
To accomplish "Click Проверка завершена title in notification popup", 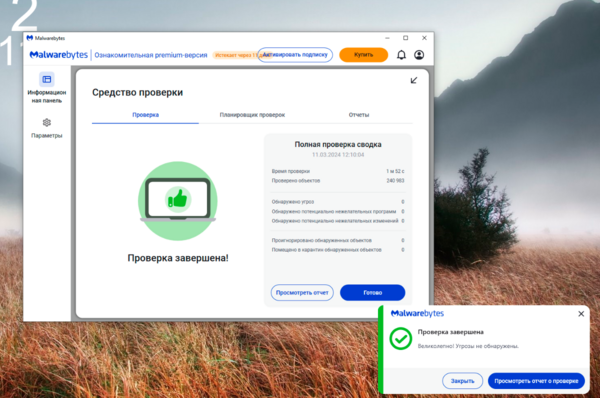I will 450,332.
